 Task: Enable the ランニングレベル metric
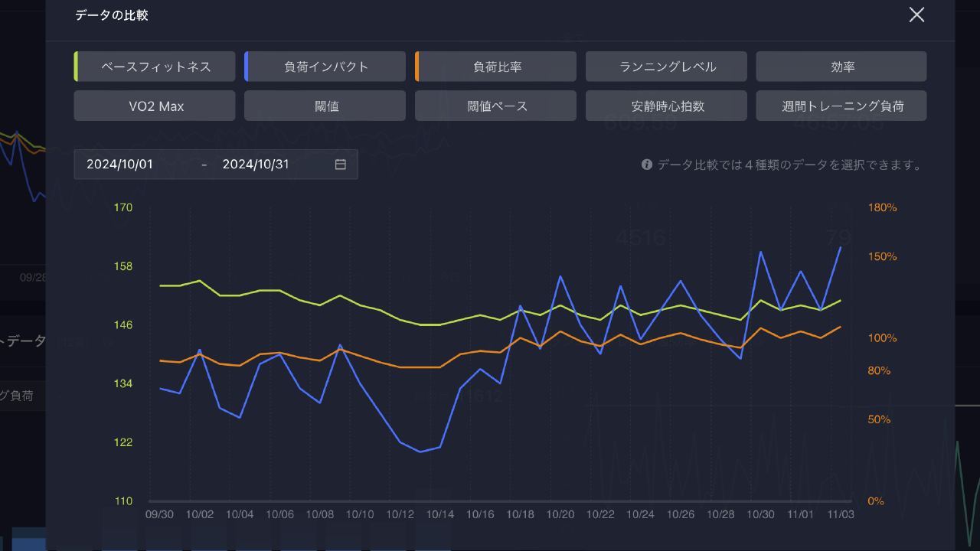(x=666, y=67)
